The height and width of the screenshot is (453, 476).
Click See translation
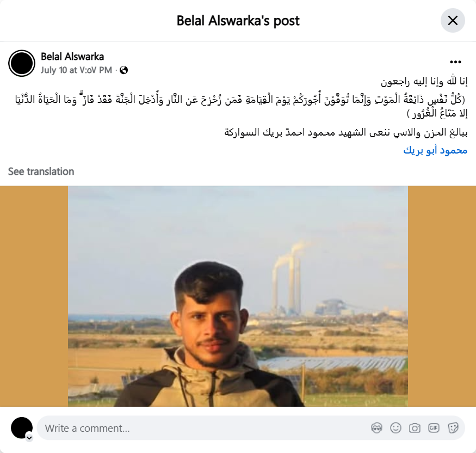tap(41, 172)
